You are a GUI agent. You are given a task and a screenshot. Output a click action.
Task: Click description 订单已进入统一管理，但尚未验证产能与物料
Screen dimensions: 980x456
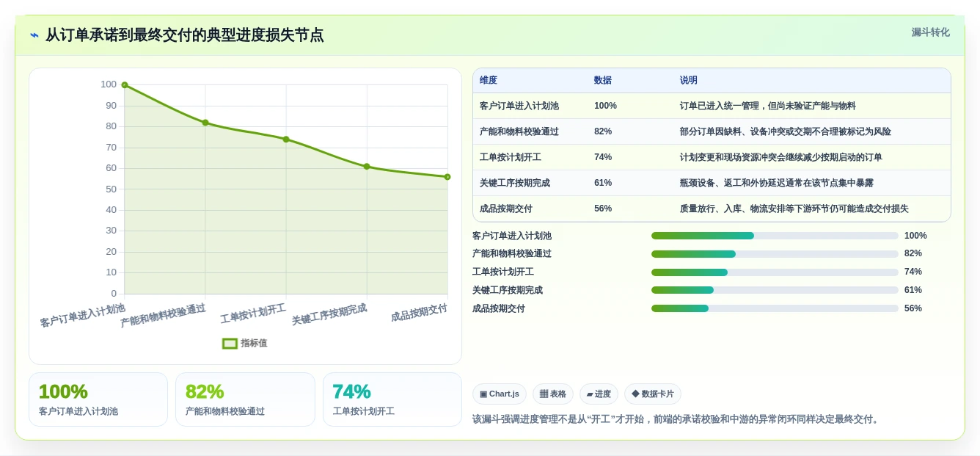click(x=768, y=106)
